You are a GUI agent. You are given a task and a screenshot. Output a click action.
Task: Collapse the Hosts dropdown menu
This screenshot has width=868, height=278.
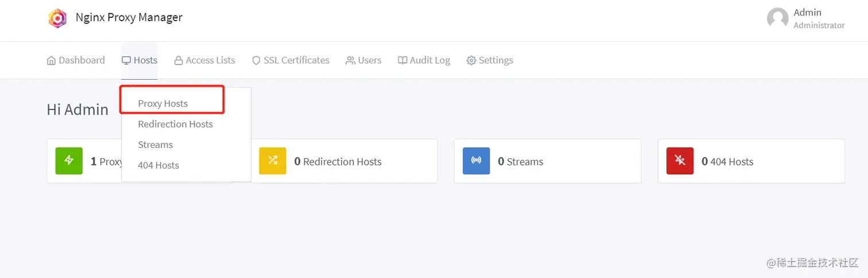139,60
